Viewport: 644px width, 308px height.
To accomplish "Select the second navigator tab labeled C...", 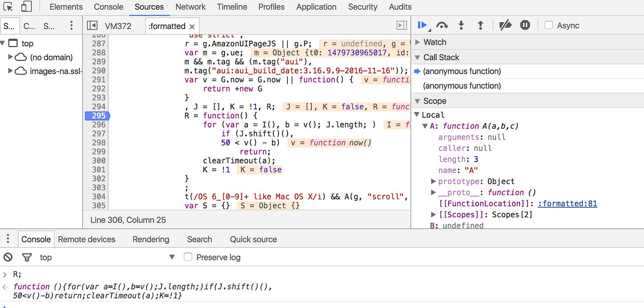I will pos(29,26).
